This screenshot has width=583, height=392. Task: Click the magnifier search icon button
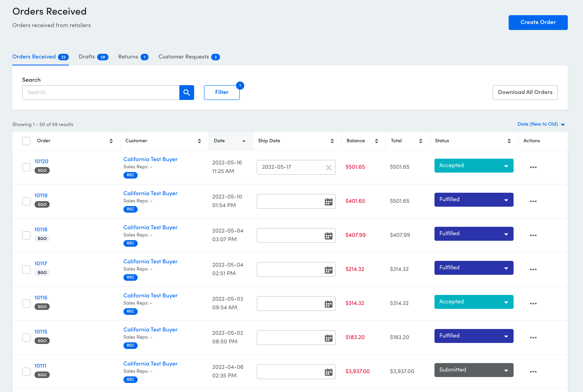coord(187,93)
